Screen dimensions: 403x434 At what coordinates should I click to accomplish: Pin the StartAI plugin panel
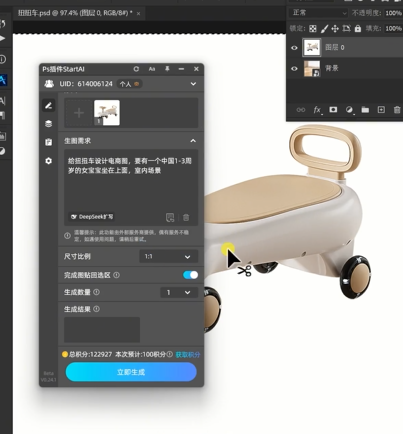coord(167,69)
